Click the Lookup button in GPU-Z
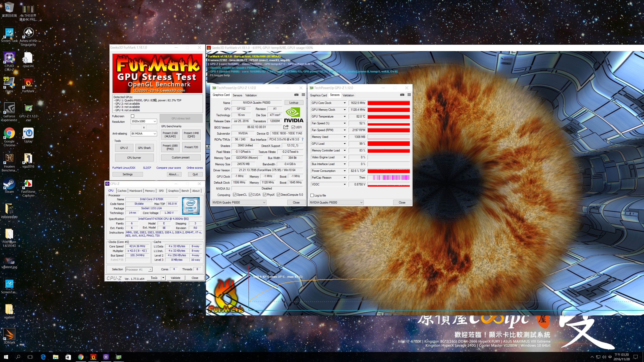Screen dimensions: 644x362 pyautogui.click(x=294, y=102)
